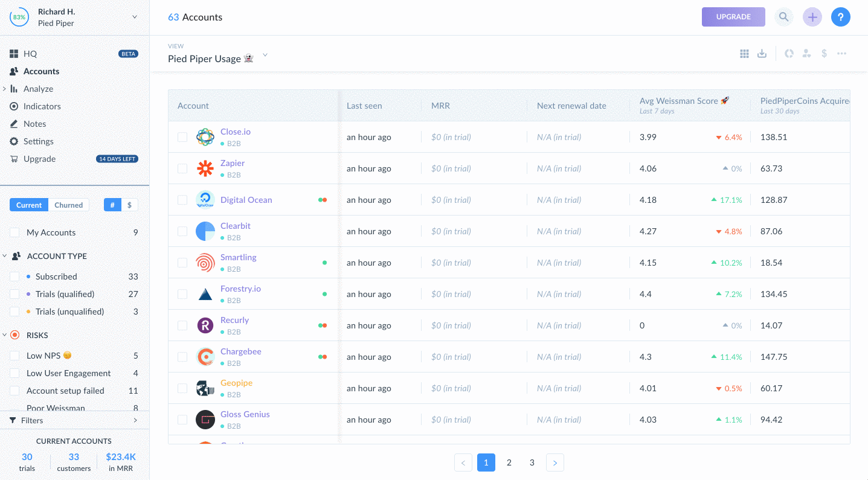Select the Close.io row checkbox
Image resolution: width=868 pixels, height=480 pixels.
coord(182,137)
